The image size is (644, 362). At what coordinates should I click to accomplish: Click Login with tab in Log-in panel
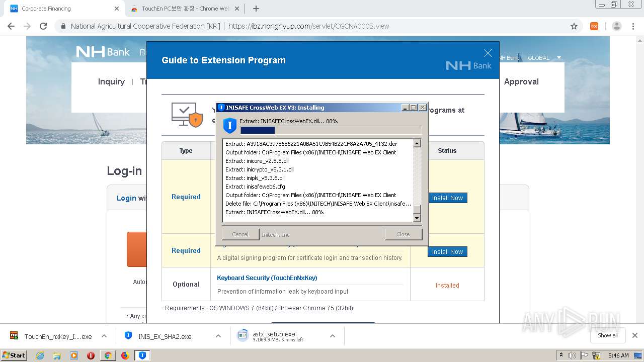point(132,198)
